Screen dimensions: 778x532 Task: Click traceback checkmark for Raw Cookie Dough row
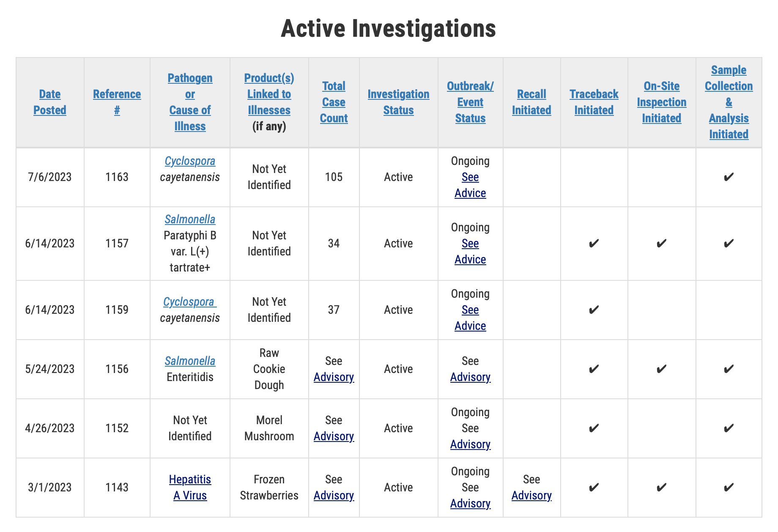[x=594, y=369]
